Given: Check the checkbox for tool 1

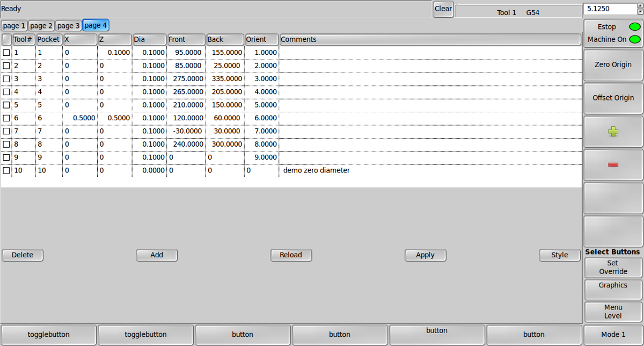Looking at the screenshot, I should click(6, 53).
